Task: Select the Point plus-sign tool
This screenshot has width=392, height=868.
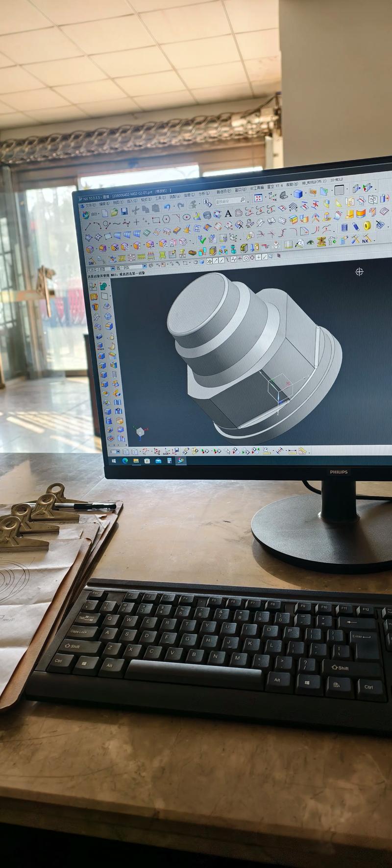Action: point(136,222)
